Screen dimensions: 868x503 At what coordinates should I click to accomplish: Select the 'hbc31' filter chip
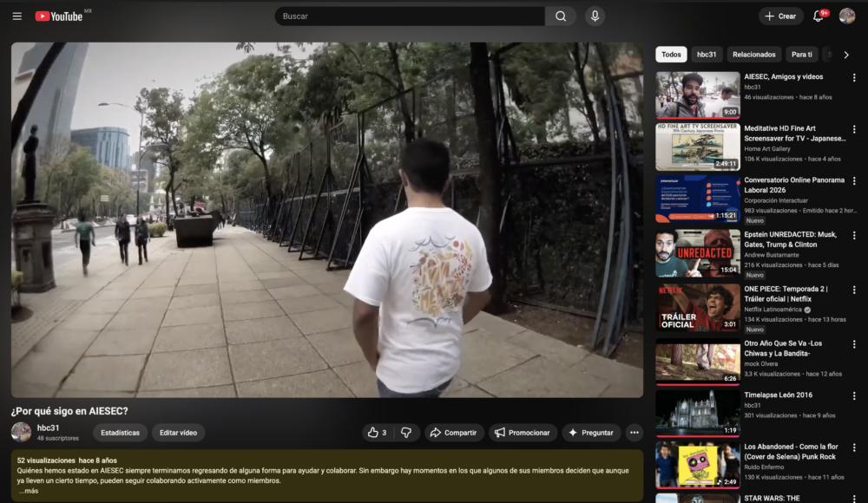(707, 55)
